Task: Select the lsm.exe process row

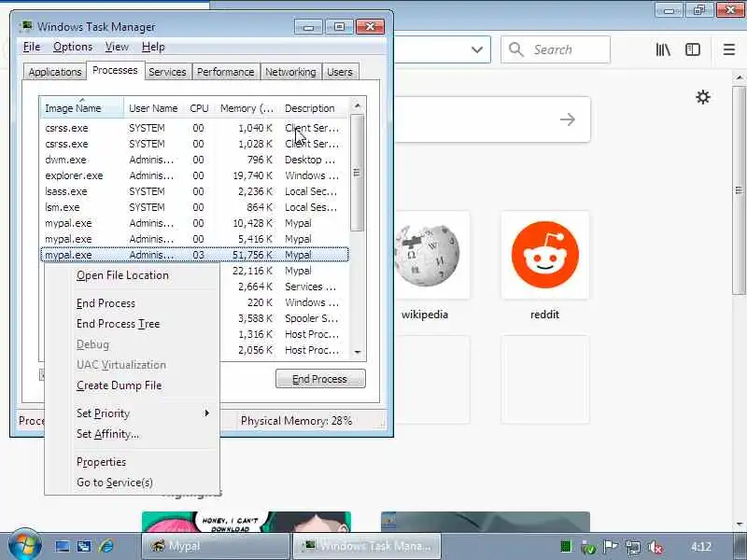Action: pyautogui.click(x=194, y=207)
